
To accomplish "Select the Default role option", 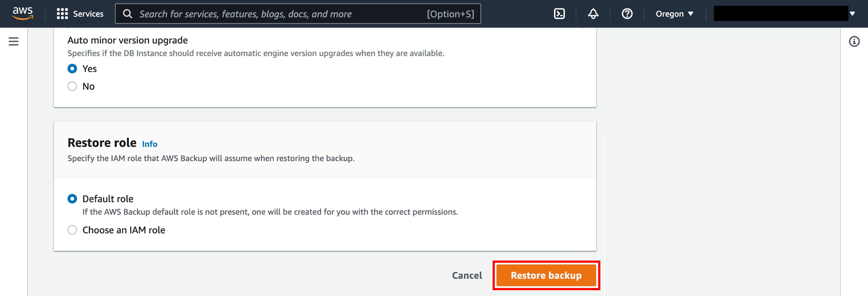I will point(72,199).
